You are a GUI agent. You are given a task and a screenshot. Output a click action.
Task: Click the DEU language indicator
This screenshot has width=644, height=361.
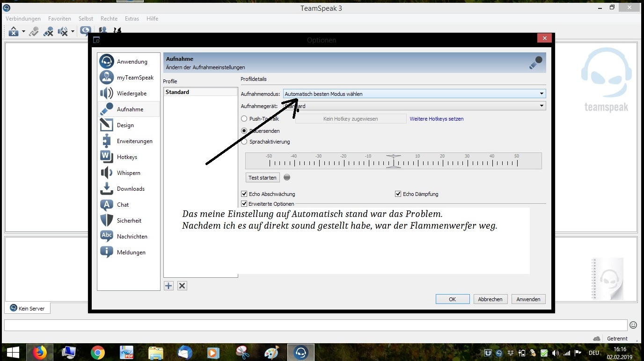click(x=593, y=353)
